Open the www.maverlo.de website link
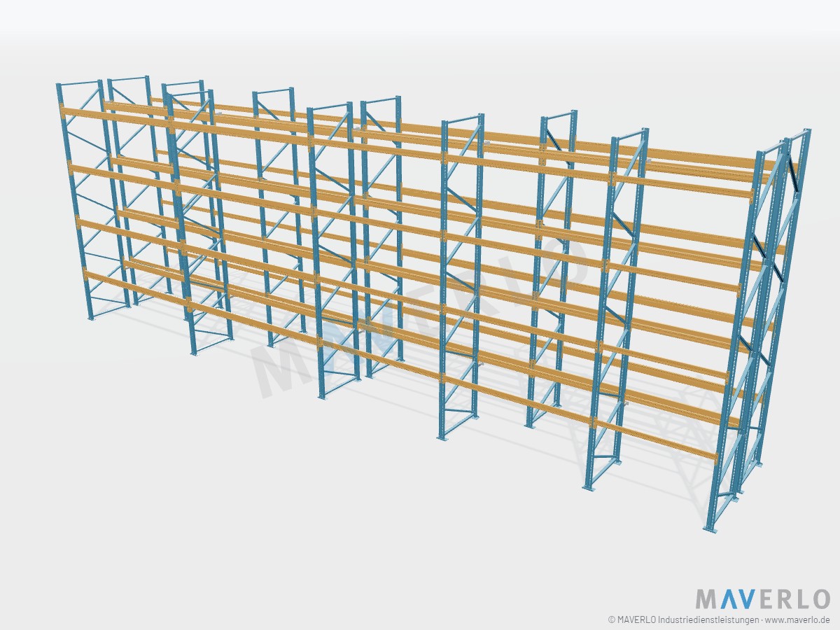The image size is (840, 630). click(x=797, y=620)
